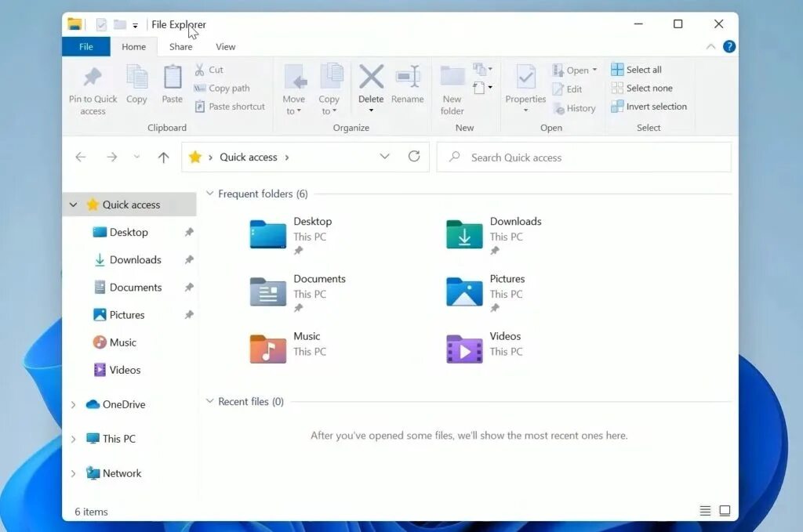This screenshot has width=803, height=532.
Task: Switch to the Share ribbon tab
Action: tap(181, 46)
